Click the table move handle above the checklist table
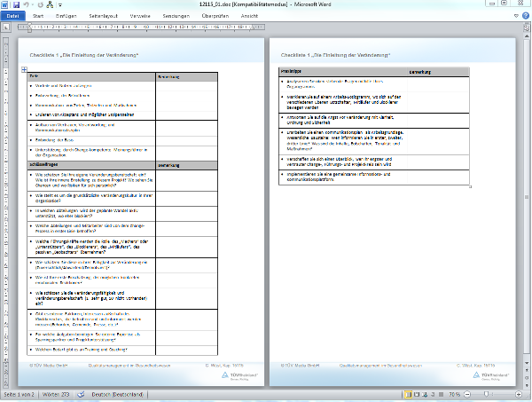This screenshot has width=532, height=402. tap(23, 69)
